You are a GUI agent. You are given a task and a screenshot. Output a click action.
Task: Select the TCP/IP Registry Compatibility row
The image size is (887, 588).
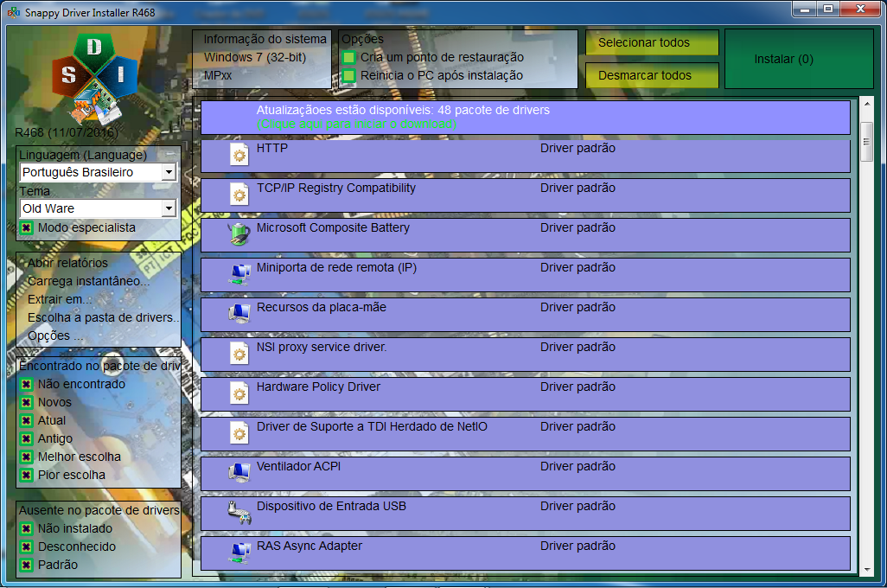(526, 195)
